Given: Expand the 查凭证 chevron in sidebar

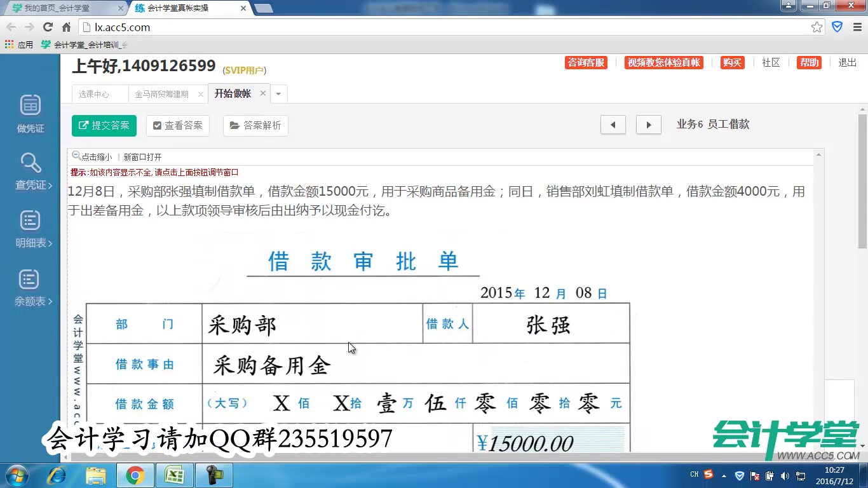Looking at the screenshot, I should [50, 185].
